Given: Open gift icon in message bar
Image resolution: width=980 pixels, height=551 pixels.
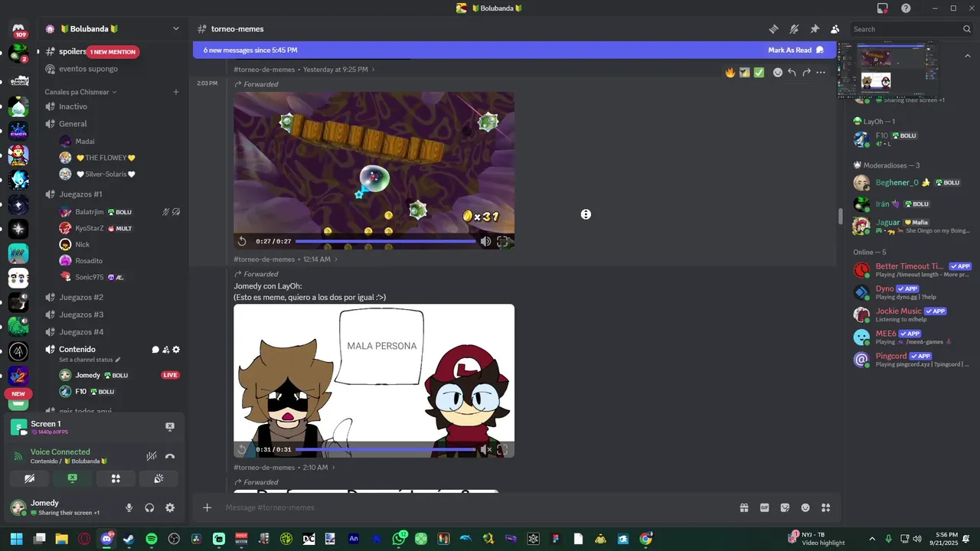Looking at the screenshot, I should [743, 507].
